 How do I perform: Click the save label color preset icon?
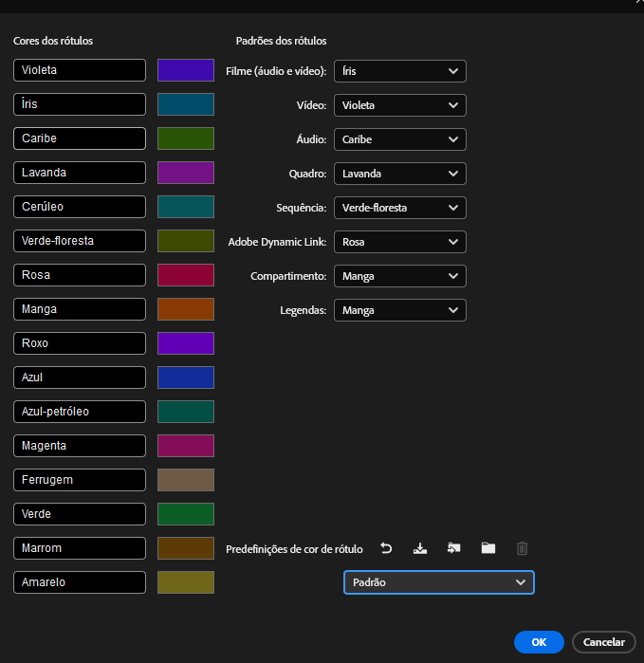point(420,548)
